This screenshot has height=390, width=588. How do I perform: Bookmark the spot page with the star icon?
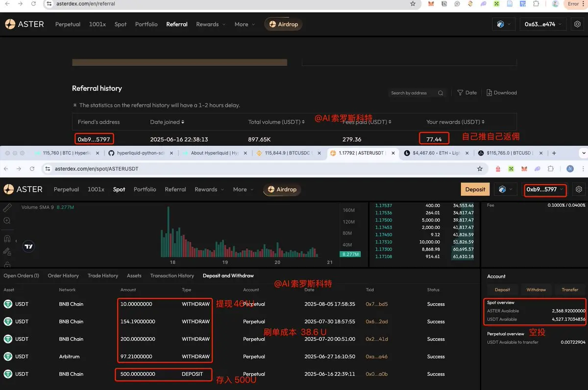(480, 169)
